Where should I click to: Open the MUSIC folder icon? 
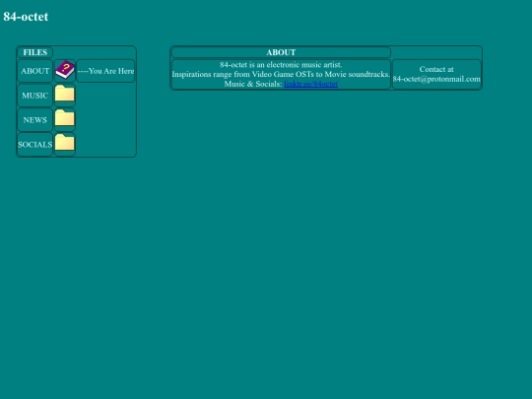tap(65, 93)
